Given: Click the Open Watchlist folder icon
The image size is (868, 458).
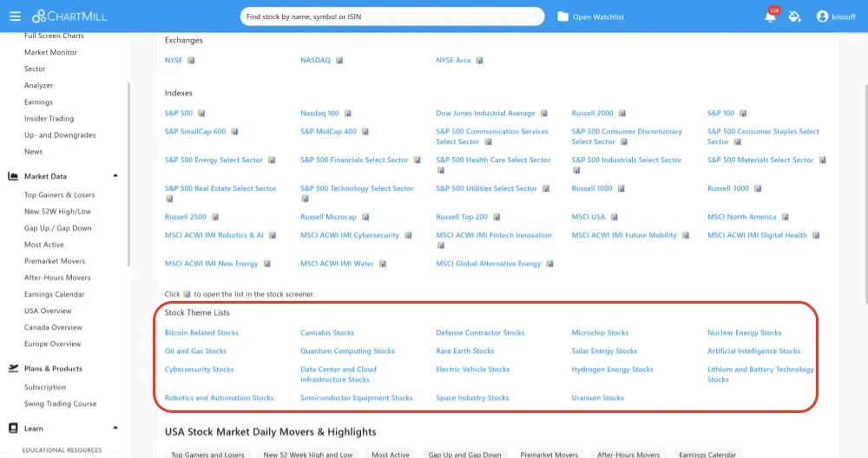Looking at the screenshot, I should [562, 16].
